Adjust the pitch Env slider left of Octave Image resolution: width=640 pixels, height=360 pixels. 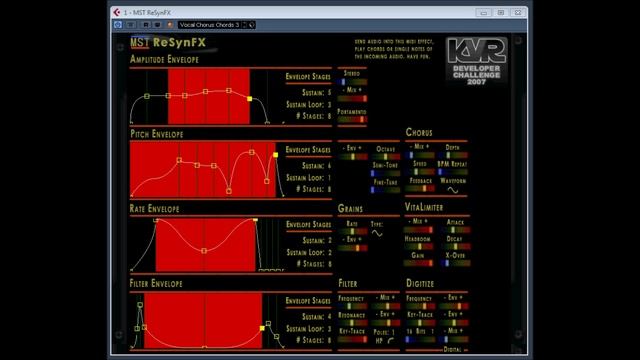pyautogui.click(x=352, y=156)
